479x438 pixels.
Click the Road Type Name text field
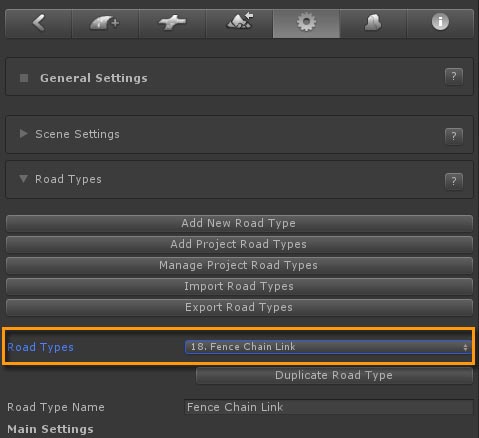pyautogui.click(x=329, y=407)
